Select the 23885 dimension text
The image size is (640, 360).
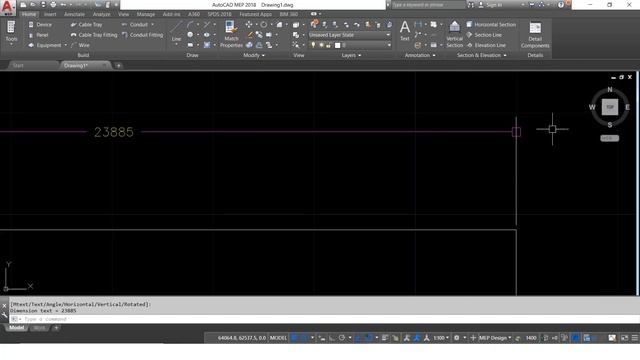click(x=113, y=132)
